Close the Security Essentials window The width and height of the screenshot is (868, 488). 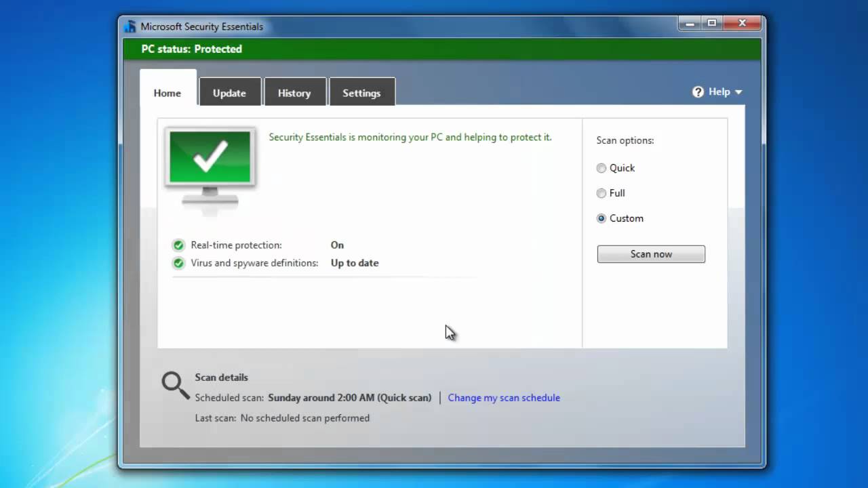coord(742,23)
